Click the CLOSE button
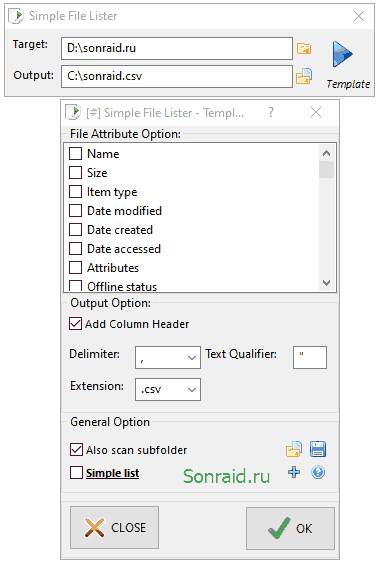The image size is (377, 564). click(114, 527)
